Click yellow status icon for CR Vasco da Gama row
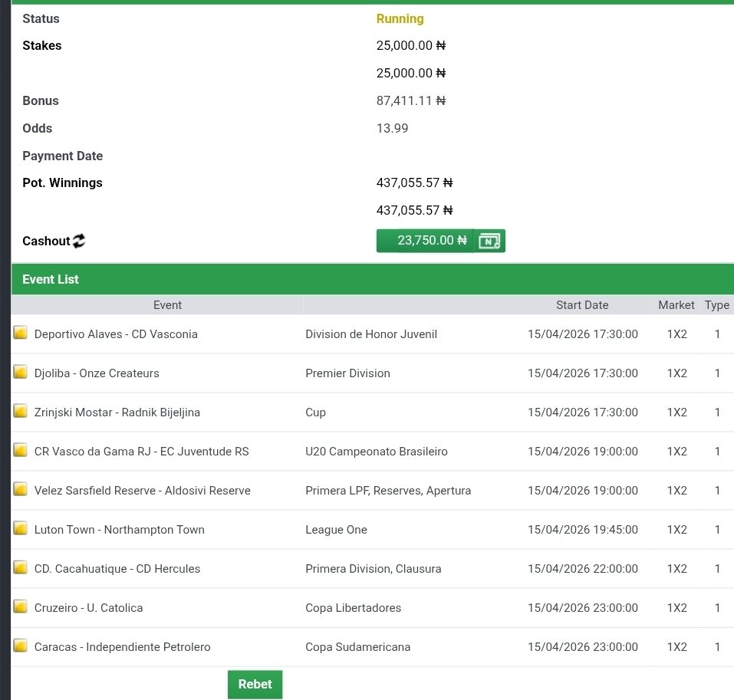734x700 pixels. tap(20, 450)
